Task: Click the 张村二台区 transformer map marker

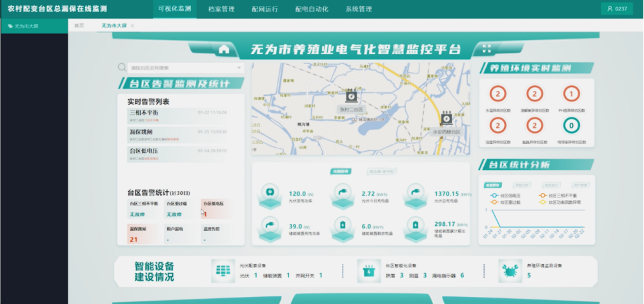Action: pyautogui.click(x=351, y=96)
